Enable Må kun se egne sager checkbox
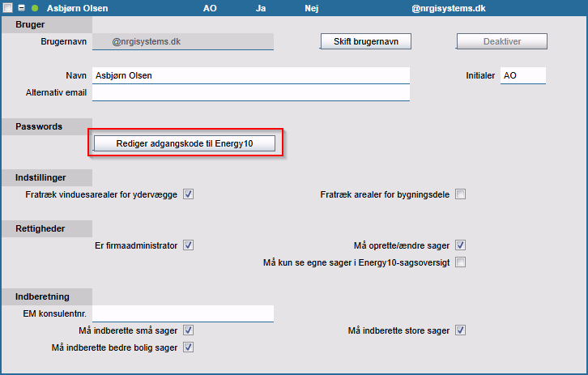 click(460, 262)
